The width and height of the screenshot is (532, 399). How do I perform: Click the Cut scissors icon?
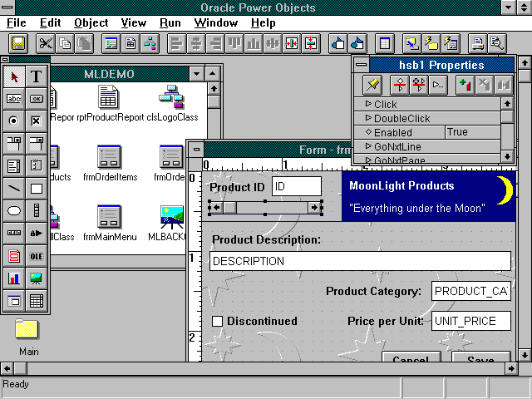tap(46, 42)
